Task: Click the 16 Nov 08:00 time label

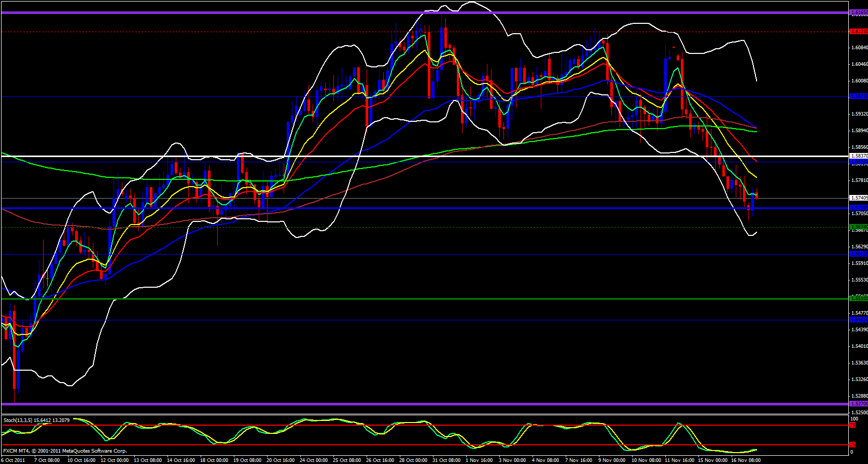Action: coord(746,460)
